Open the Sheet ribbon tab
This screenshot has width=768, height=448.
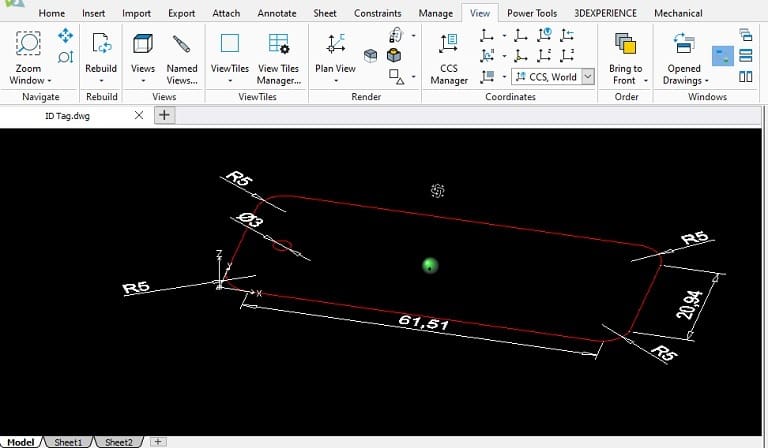pos(325,13)
